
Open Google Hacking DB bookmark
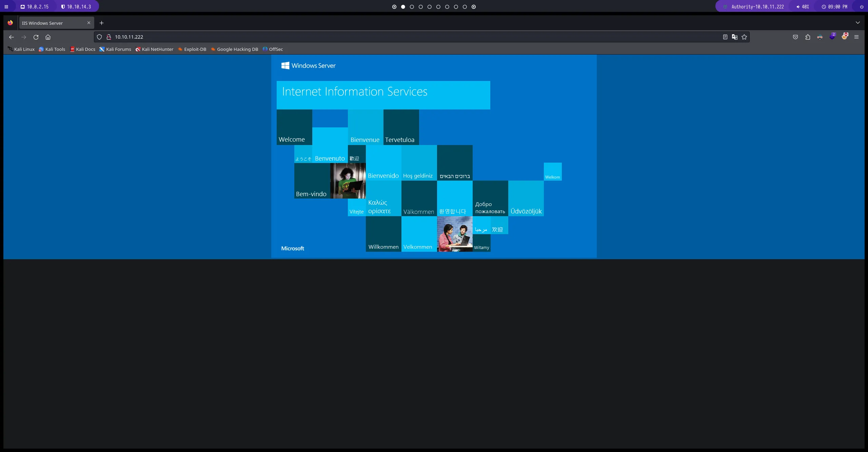point(234,49)
